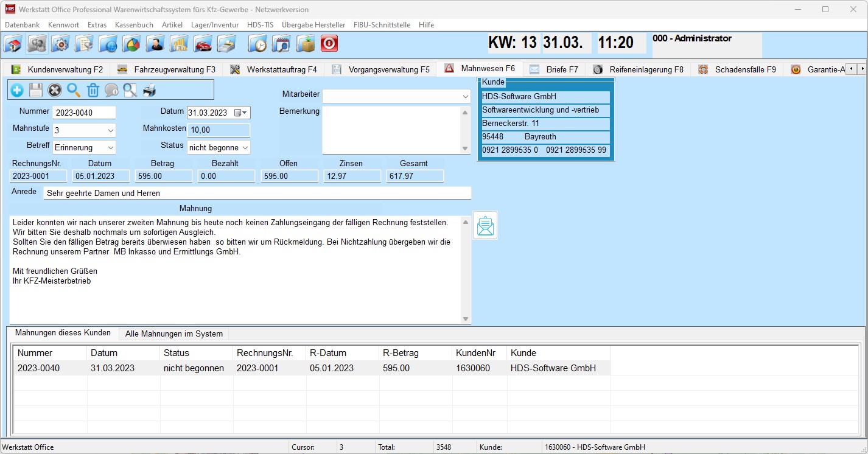This screenshot has width=868, height=454.
Task: Open the Betreff Erinnerung dropdown
Action: click(x=110, y=147)
